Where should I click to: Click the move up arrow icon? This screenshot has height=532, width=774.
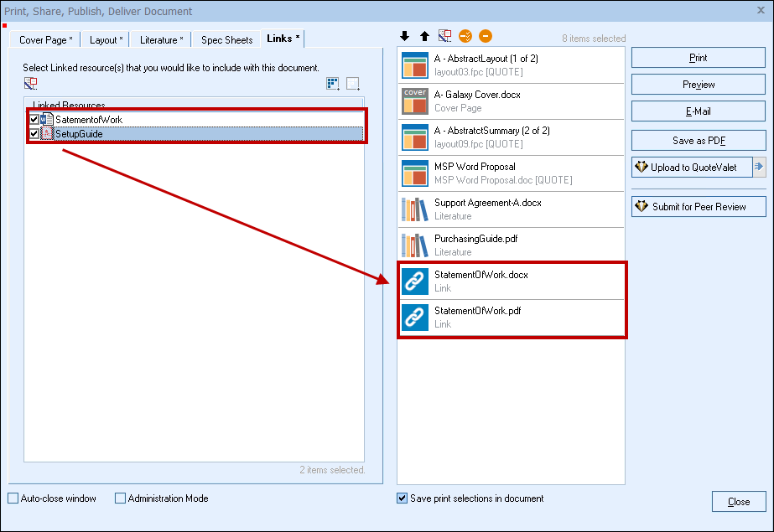[x=424, y=36]
